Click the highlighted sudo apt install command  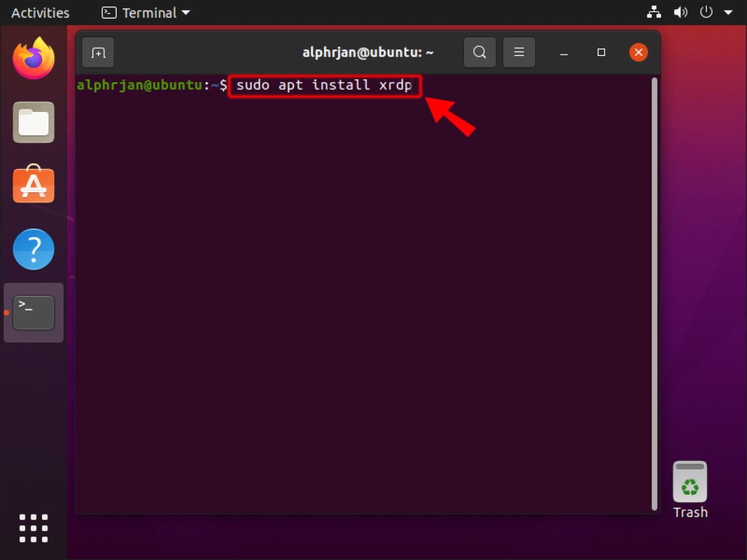click(324, 85)
